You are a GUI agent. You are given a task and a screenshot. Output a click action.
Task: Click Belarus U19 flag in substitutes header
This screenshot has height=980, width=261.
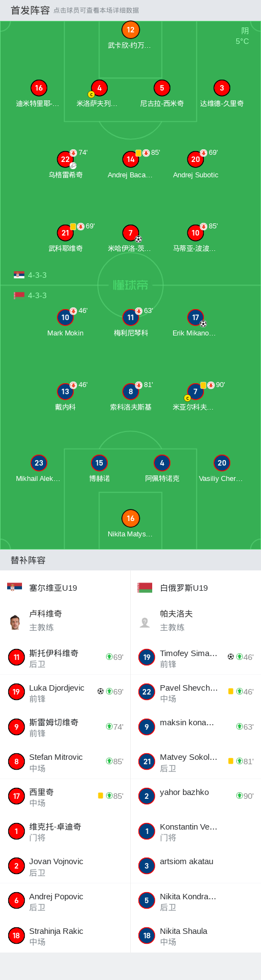pos(145,587)
